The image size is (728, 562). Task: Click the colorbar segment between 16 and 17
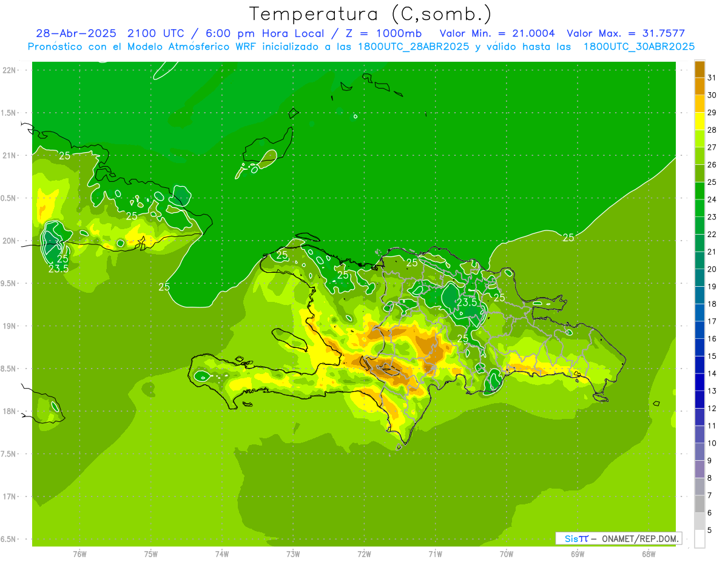pyautogui.click(x=699, y=330)
